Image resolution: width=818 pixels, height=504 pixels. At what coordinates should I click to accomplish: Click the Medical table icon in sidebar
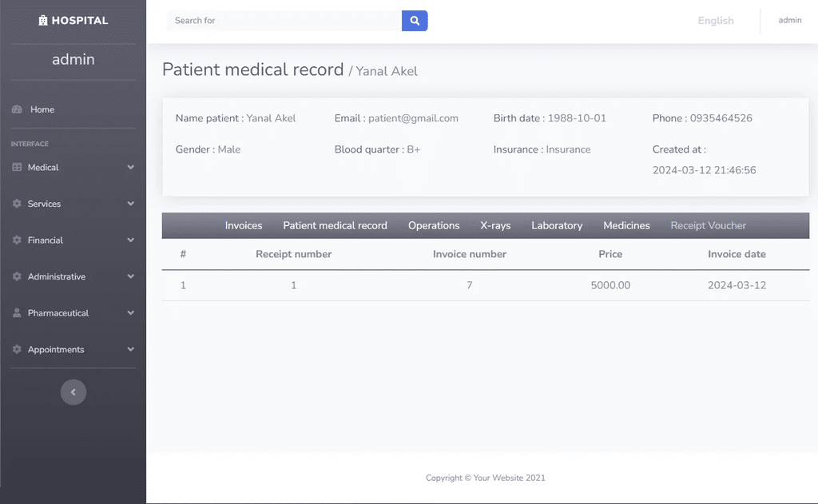pos(17,167)
